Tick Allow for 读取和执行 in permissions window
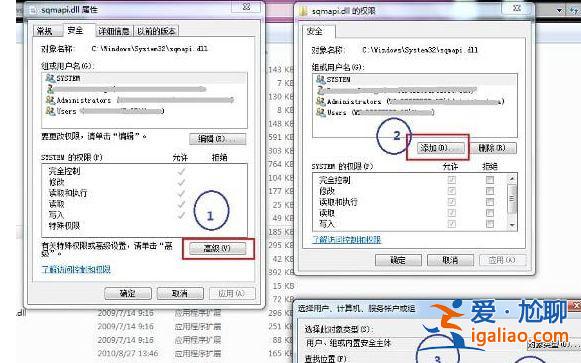 pos(451,202)
